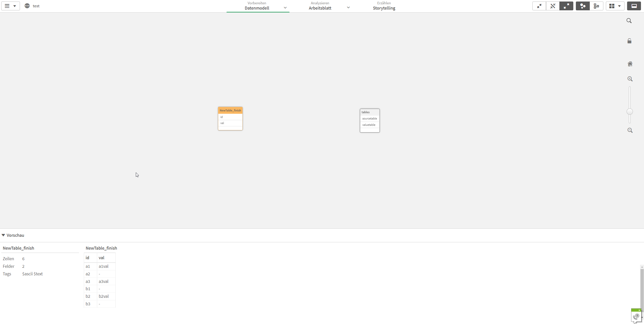This screenshot has height=324, width=644.
Task: Click the zoom slider handle
Action: coord(630,111)
